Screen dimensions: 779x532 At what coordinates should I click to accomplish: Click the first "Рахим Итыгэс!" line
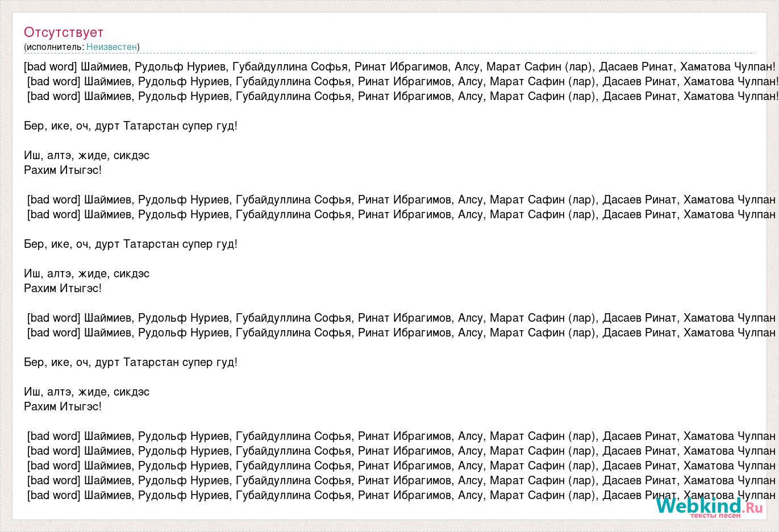[63, 170]
